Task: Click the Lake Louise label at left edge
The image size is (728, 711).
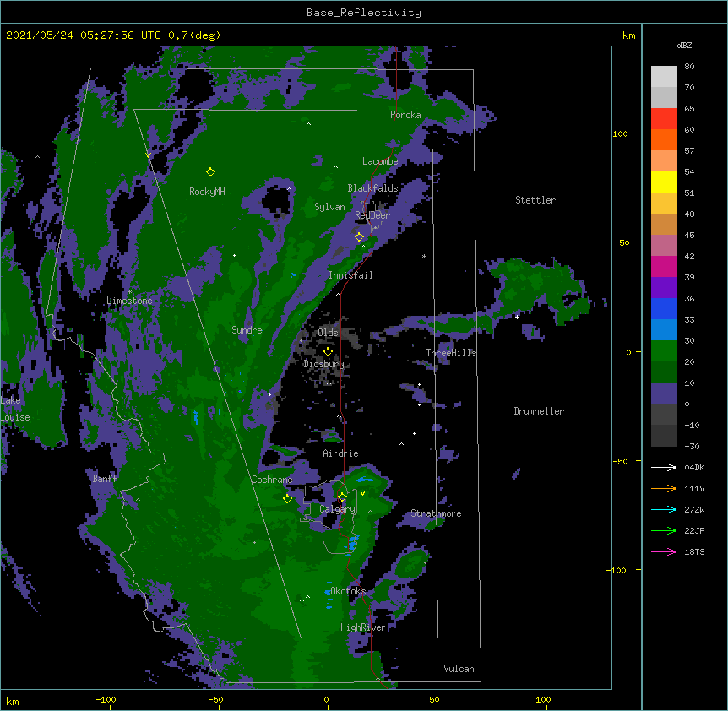Action: 15,409
